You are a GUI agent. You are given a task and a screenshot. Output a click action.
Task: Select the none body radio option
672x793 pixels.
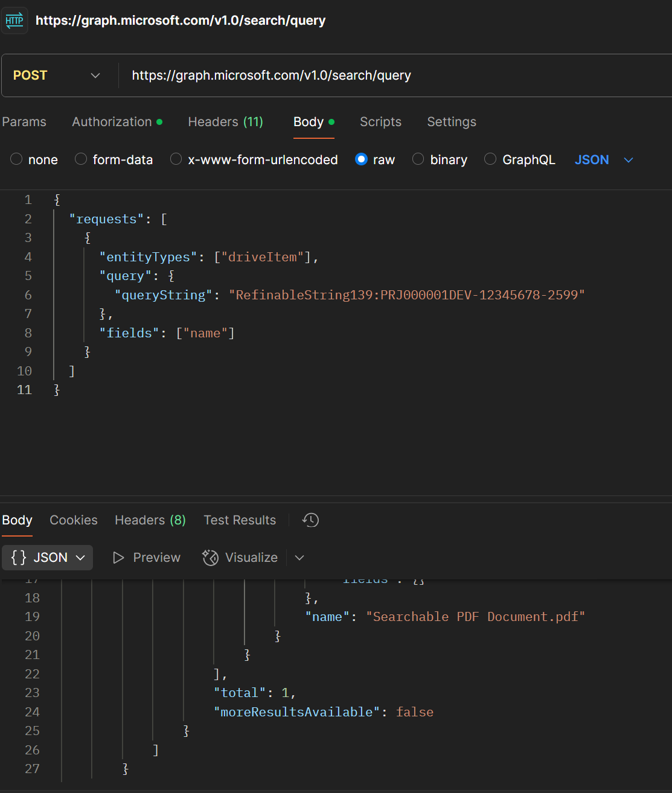[16, 159]
